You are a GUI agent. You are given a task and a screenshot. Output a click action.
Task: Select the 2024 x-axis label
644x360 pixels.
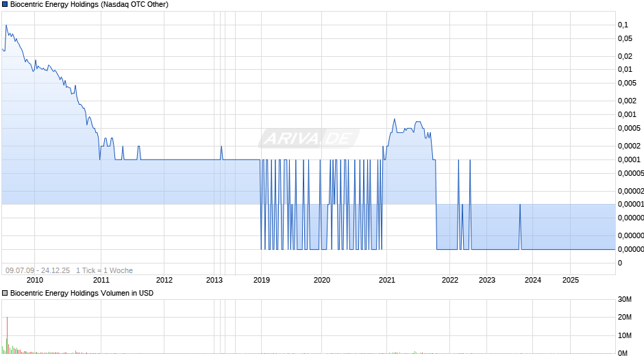click(x=533, y=280)
